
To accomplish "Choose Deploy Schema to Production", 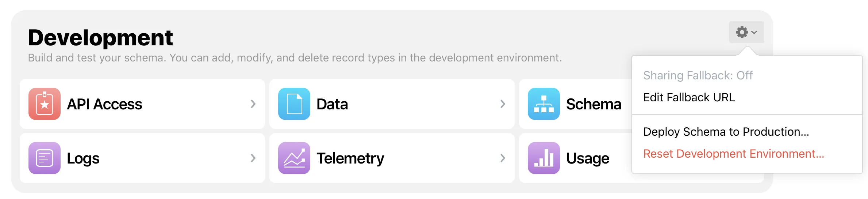I will point(726,132).
